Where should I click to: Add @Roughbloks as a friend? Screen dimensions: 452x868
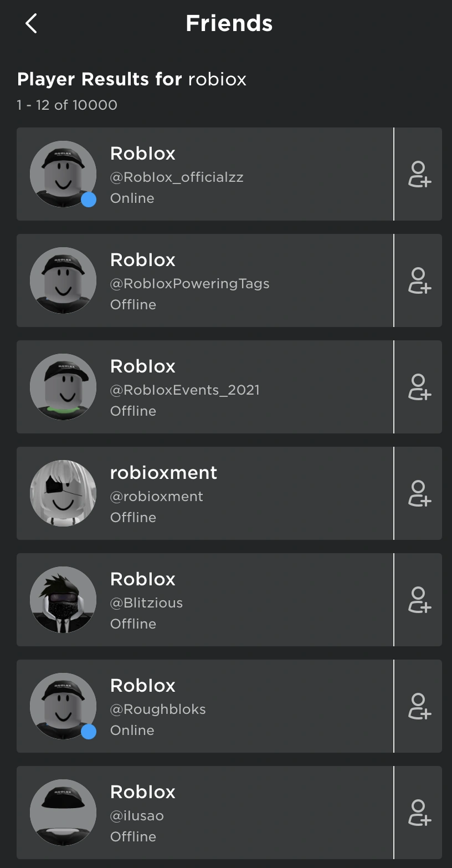(x=419, y=707)
